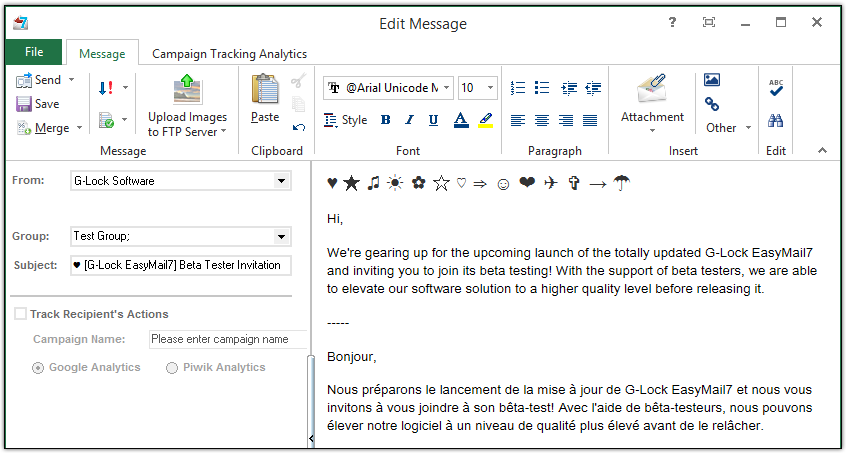This screenshot has height=455, width=848.
Task: Align text left
Action: tap(518, 120)
